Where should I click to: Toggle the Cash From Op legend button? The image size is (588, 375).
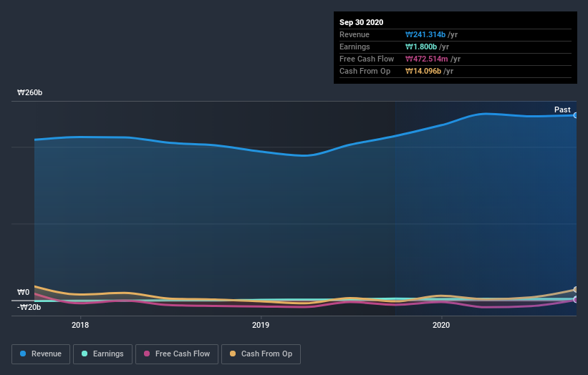[261, 354]
